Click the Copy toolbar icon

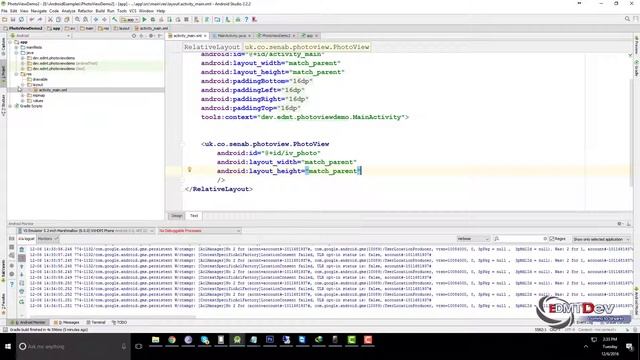click(x=58, y=19)
